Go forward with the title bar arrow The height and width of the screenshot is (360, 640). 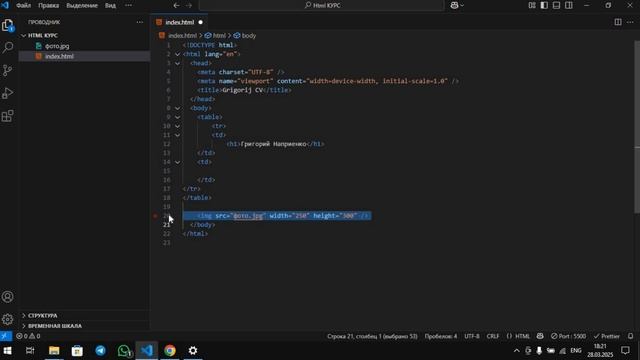coord(189,5)
